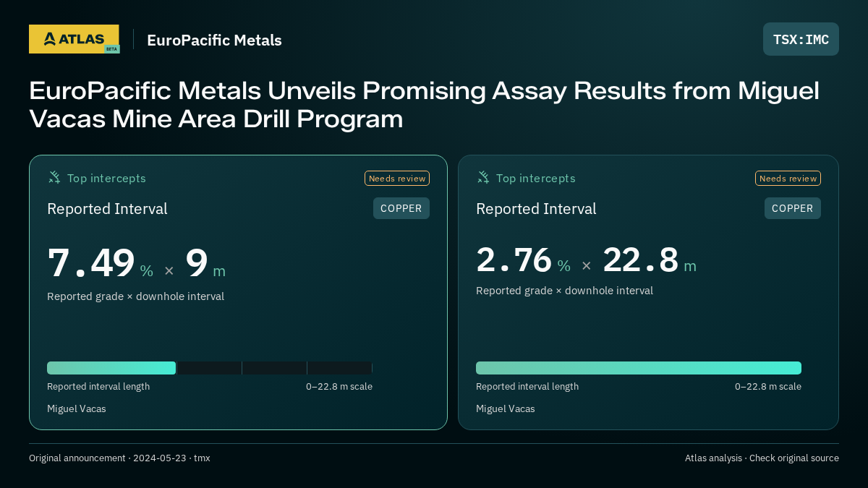
Task: Click the original announcement date footer text
Action: (119, 458)
